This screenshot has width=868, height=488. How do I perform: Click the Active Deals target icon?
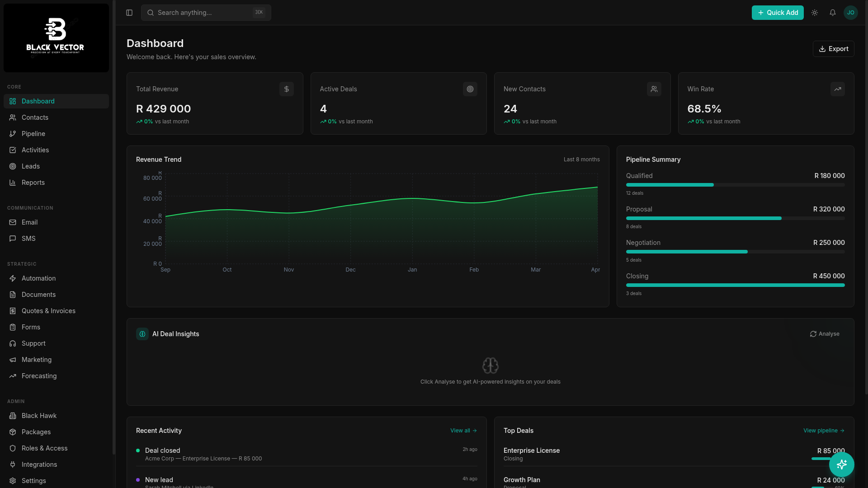(x=470, y=89)
